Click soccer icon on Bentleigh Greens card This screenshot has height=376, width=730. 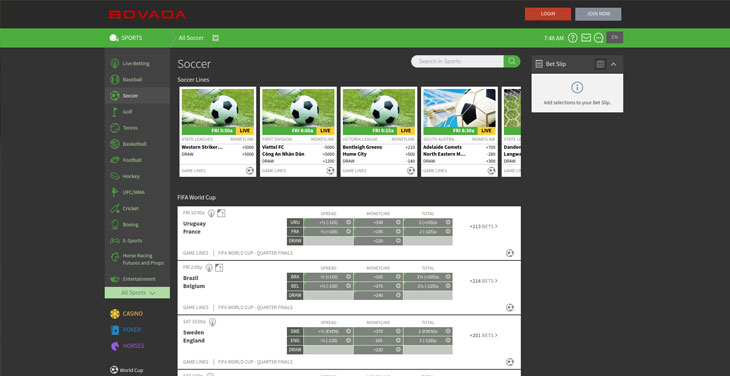tap(411, 171)
